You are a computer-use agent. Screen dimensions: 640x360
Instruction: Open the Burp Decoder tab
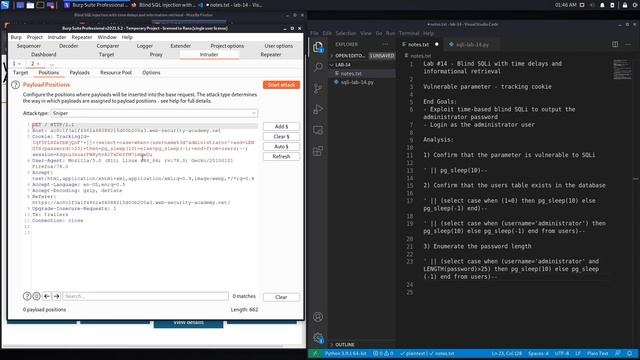(69, 46)
